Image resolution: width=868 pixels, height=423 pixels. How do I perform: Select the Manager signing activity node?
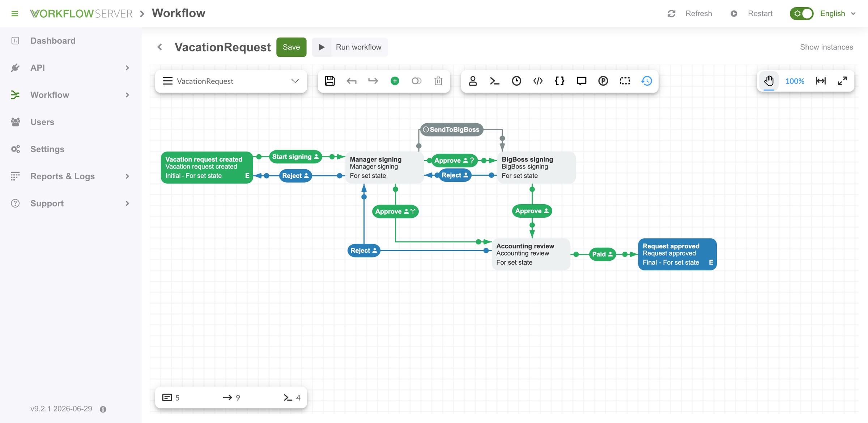(x=384, y=167)
